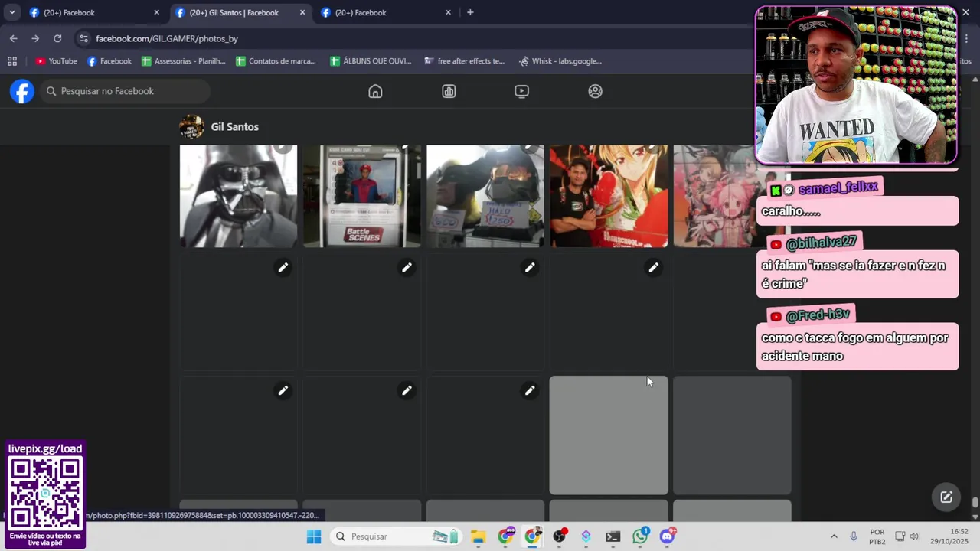Viewport: 980px width, 551px height.
Task: Edit the photo under Darth Vader thumbnail
Action: [x=283, y=267]
